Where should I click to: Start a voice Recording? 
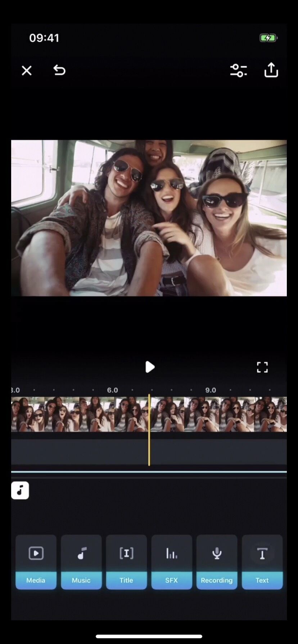click(x=217, y=562)
